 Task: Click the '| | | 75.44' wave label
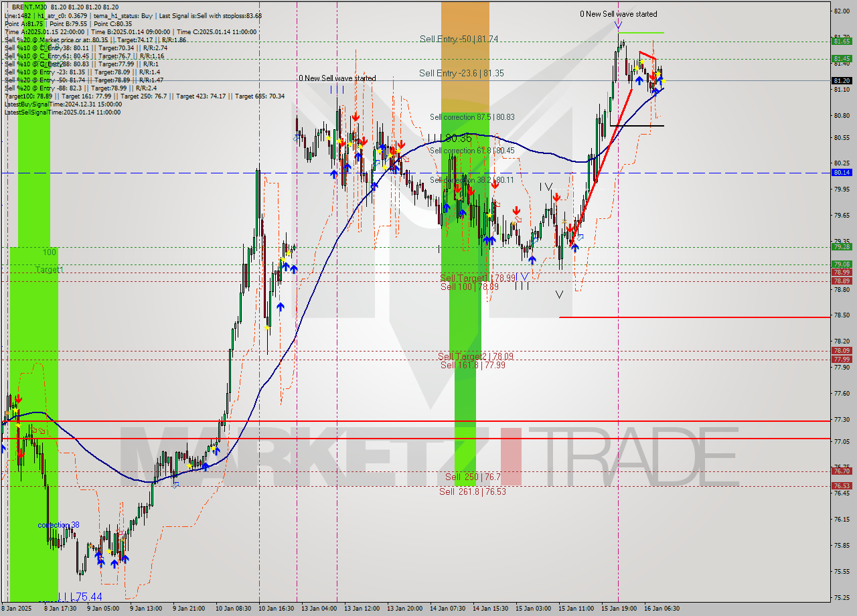click(80, 597)
